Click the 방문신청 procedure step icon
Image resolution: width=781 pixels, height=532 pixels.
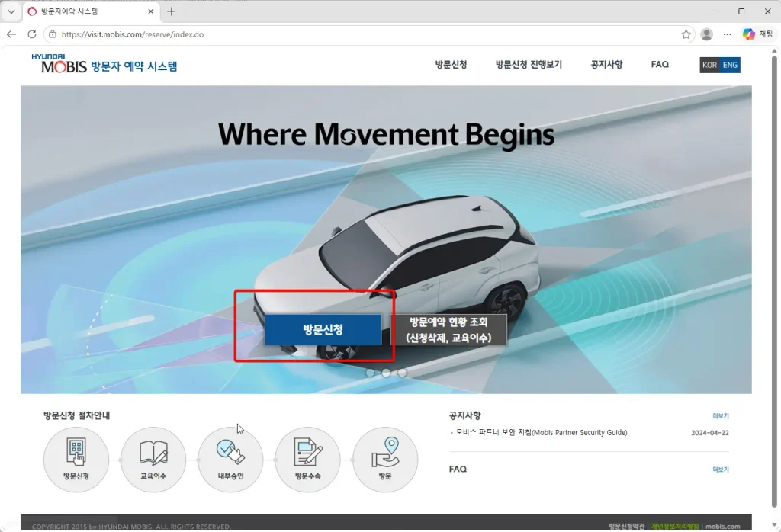[x=76, y=460]
